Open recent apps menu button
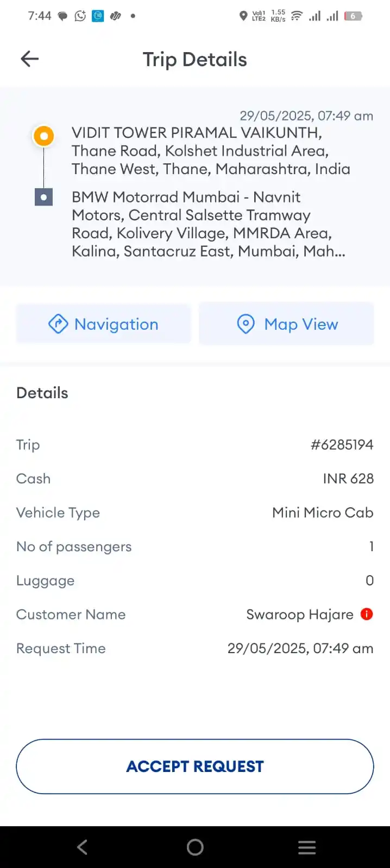This screenshot has height=868, width=390. pos(307,847)
